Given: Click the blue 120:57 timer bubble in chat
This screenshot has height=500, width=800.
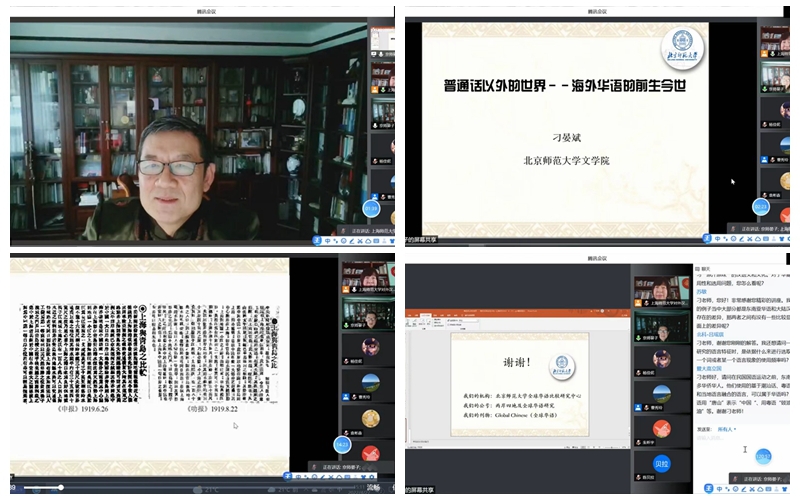Looking at the screenshot, I should (x=763, y=455).
